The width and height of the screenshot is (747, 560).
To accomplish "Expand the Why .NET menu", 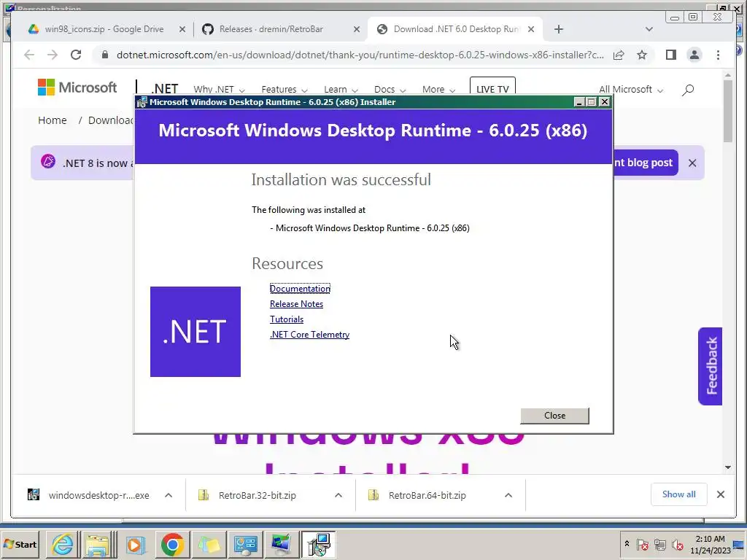I will (219, 90).
